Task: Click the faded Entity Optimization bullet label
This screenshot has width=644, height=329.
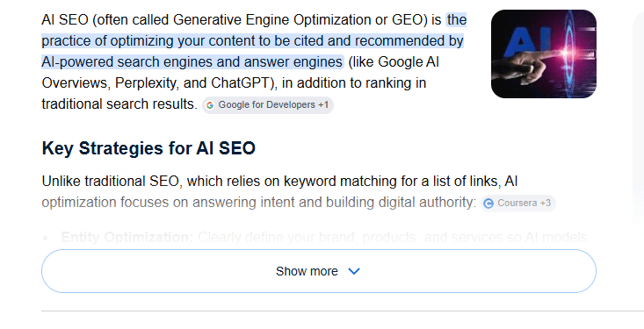Action: point(127,237)
